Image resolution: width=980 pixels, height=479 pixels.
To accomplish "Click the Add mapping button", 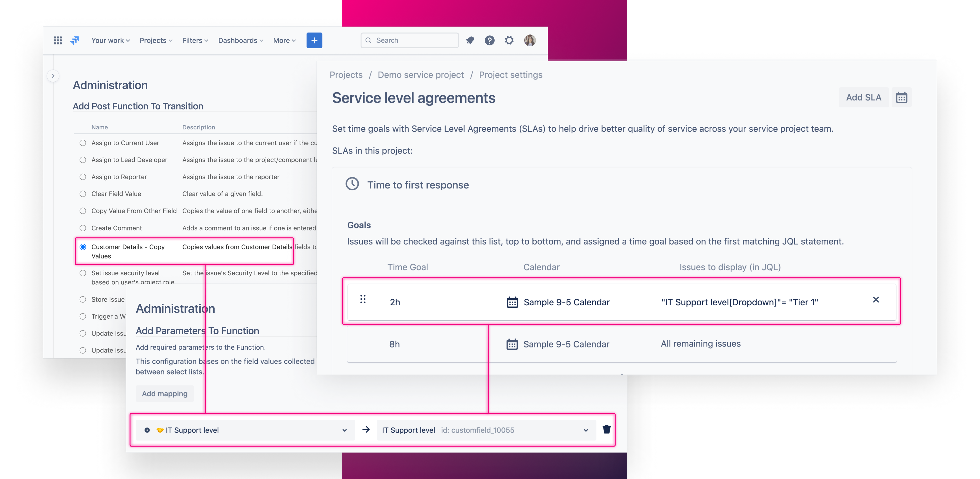I will (165, 393).
